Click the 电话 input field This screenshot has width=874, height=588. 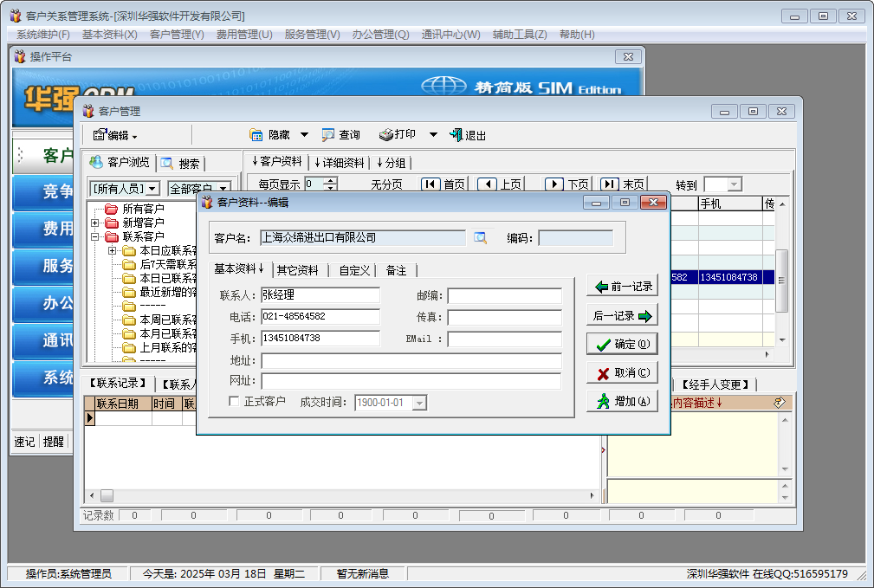[x=320, y=317]
